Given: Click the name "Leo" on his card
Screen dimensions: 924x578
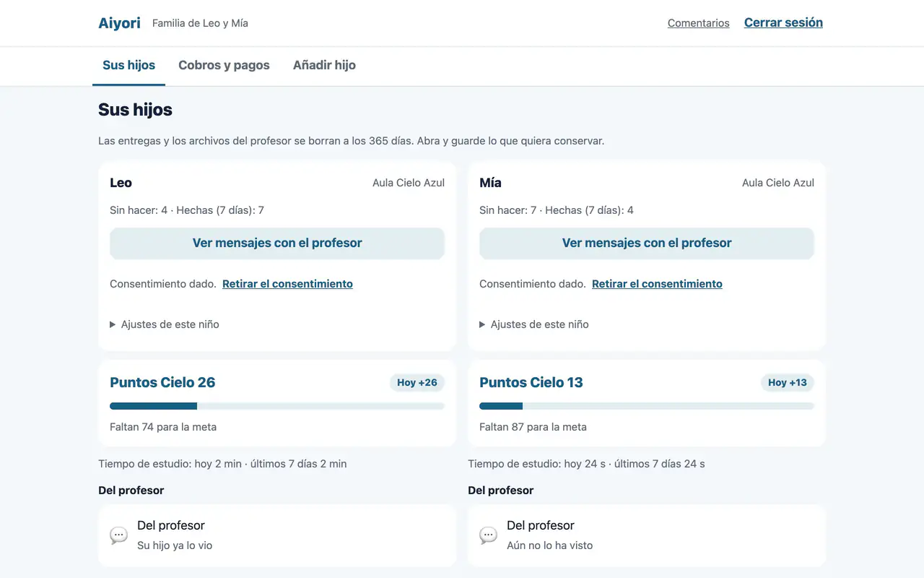Looking at the screenshot, I should point(121,183).
